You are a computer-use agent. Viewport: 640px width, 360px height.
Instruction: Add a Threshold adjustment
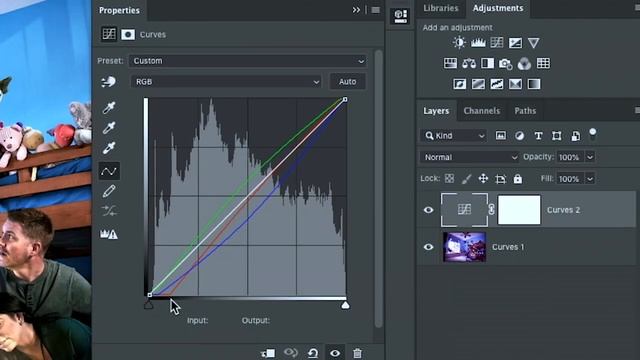[x=497, y=84]
